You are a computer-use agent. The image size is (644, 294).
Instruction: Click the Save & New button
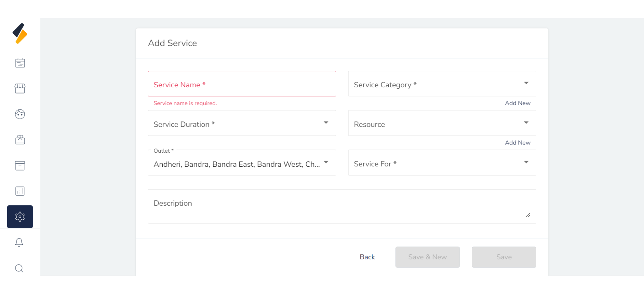pyautogui.click(x=427, y=257)
